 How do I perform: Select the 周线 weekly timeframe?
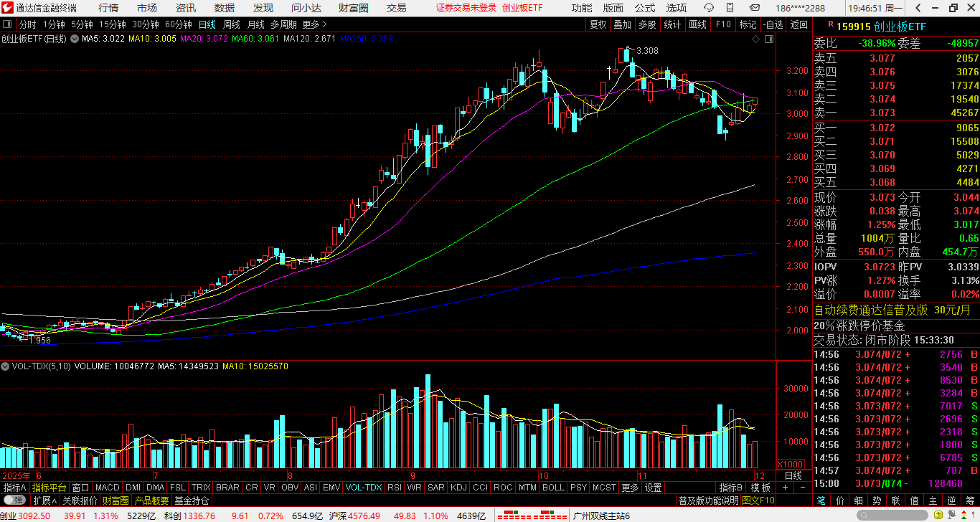coord(232,24)
